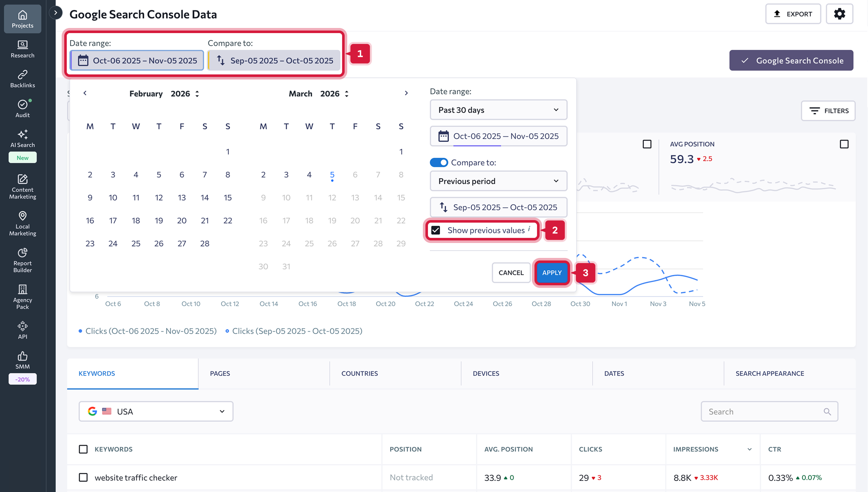
Task: Select the Research tool in the sidebar
Action: (x=22, y=49)
